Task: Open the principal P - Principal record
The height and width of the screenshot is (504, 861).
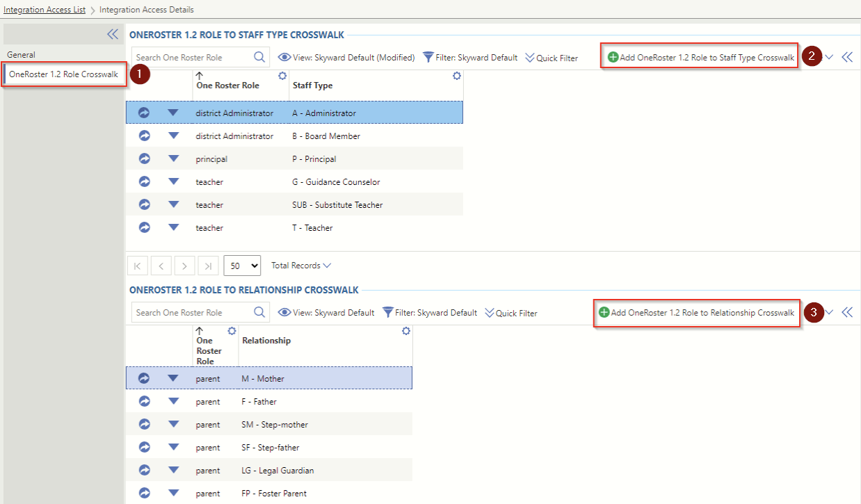Action: point(144,158)
